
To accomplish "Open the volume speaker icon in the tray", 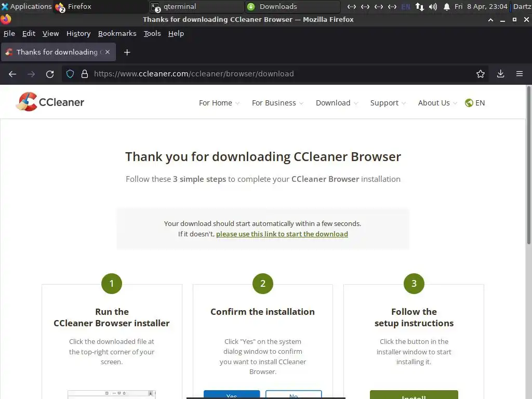I will pyautogui.click(x=433, y=6).
